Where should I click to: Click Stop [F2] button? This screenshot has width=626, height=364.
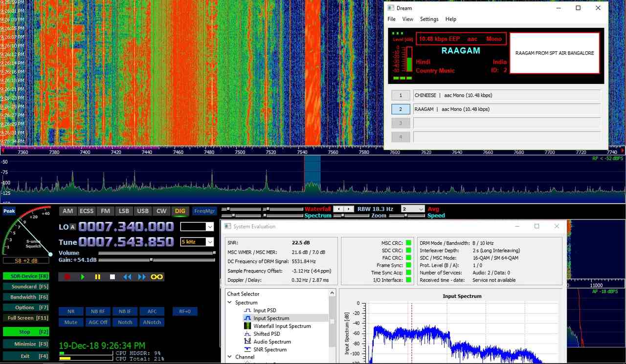pos(26,332)
